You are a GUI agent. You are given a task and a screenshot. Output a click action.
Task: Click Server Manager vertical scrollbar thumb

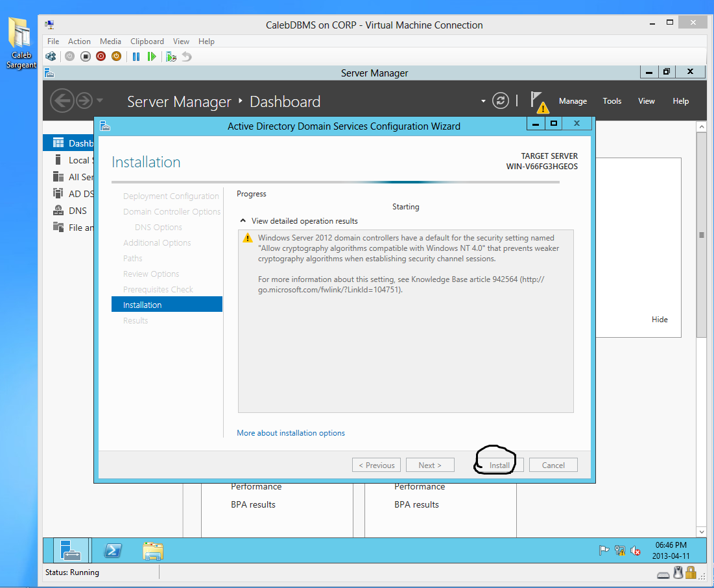tap(701, 235)
